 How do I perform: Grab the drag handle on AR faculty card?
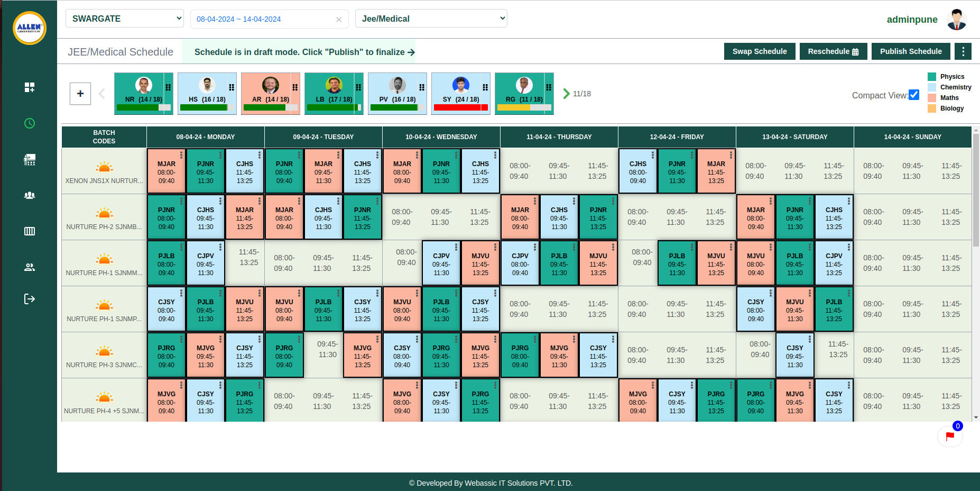pyautogui.click(x=295, y=87)
